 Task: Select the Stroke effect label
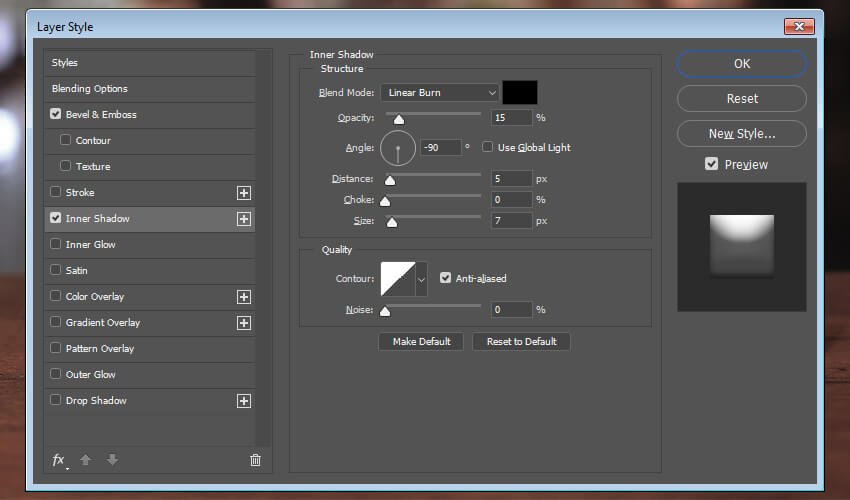[80, 193]
